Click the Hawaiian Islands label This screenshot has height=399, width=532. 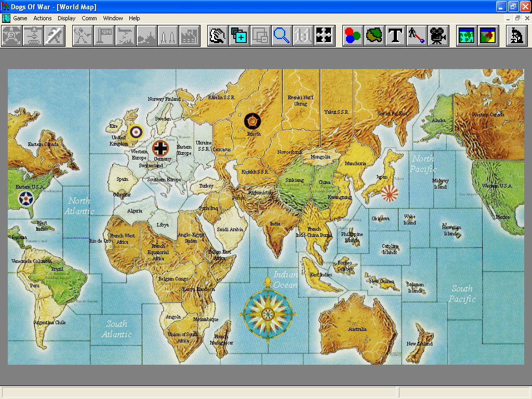(x=451, y=230)
